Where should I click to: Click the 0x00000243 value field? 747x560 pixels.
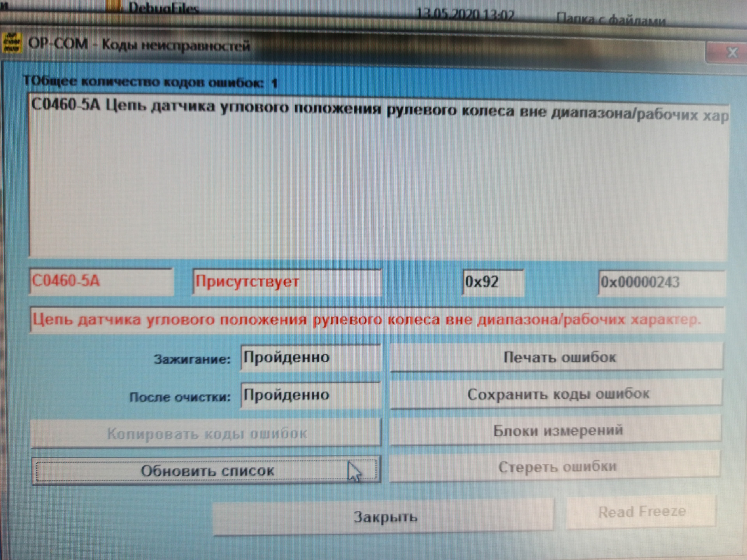[661, 283]
